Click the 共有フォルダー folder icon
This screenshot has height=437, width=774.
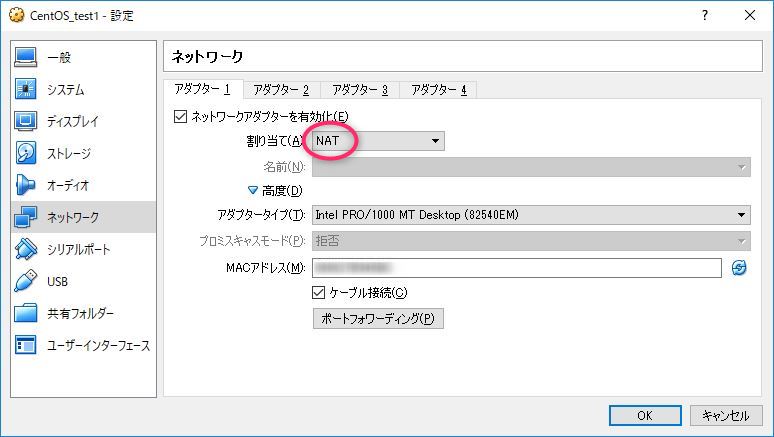click(25, 313)
